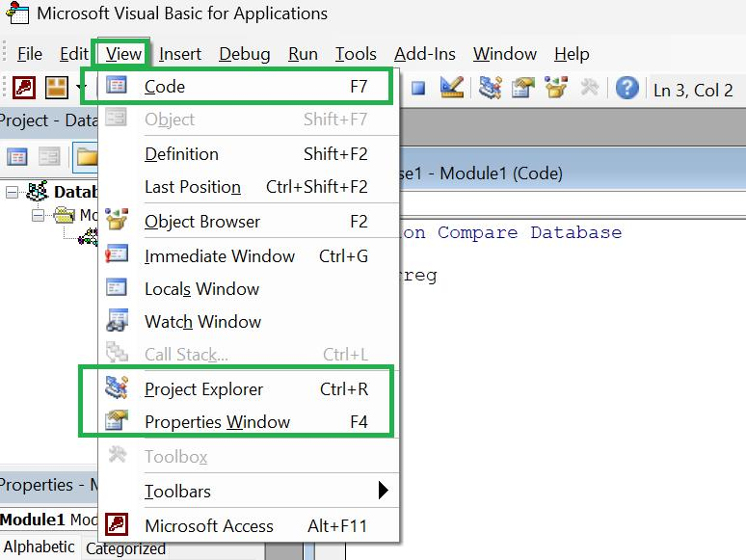
Task: Click the Module1 properties object box
Action: click(x=49, y=520)
